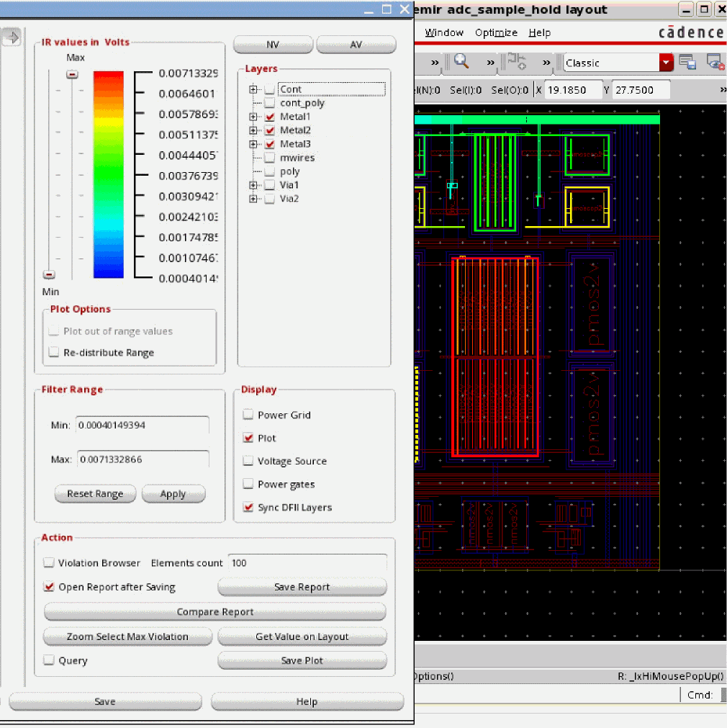Open the Window menu
The height and width of the screenshot is (728, 727).
444,32
